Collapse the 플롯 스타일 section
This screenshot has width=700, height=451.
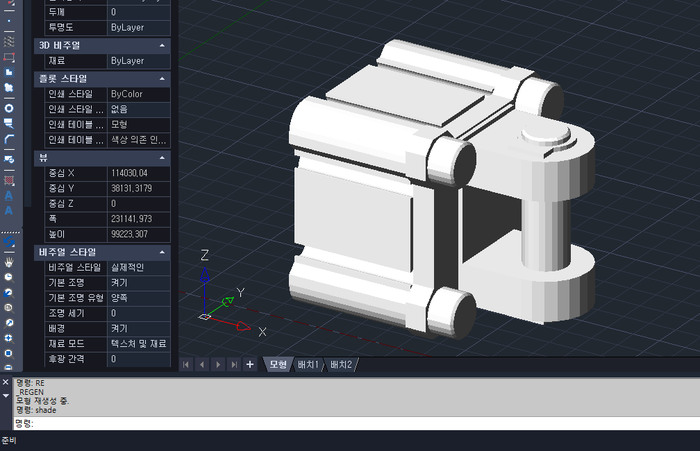(x=162, y=78)
